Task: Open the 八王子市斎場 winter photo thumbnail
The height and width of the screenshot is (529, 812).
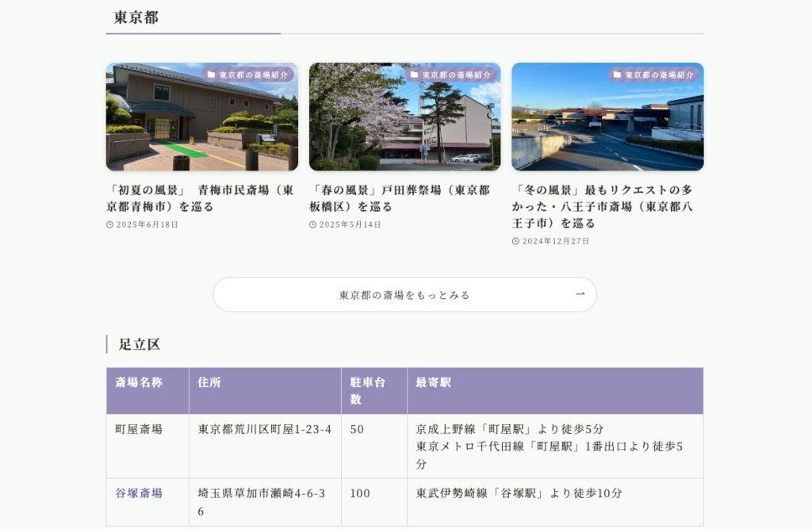Action: tap(607, 123)
